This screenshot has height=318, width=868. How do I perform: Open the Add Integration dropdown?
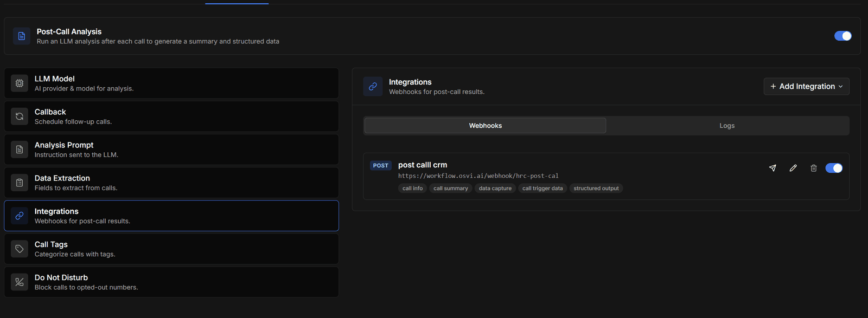pos(807,87)
